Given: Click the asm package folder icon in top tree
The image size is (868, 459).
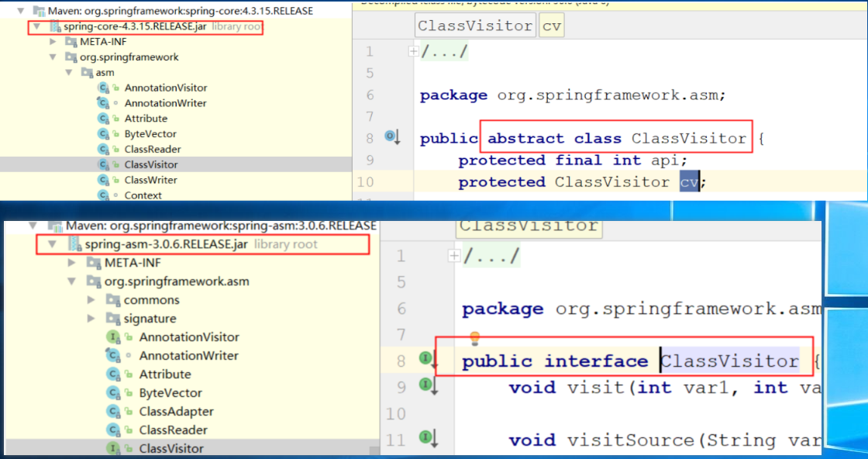Looking at the screenshot, I should pos(87,73).
